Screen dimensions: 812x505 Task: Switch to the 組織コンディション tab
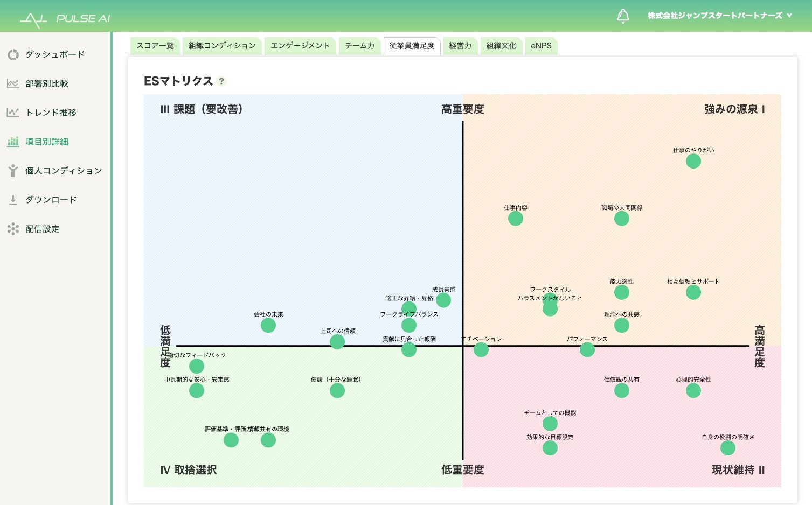(222, 46)
